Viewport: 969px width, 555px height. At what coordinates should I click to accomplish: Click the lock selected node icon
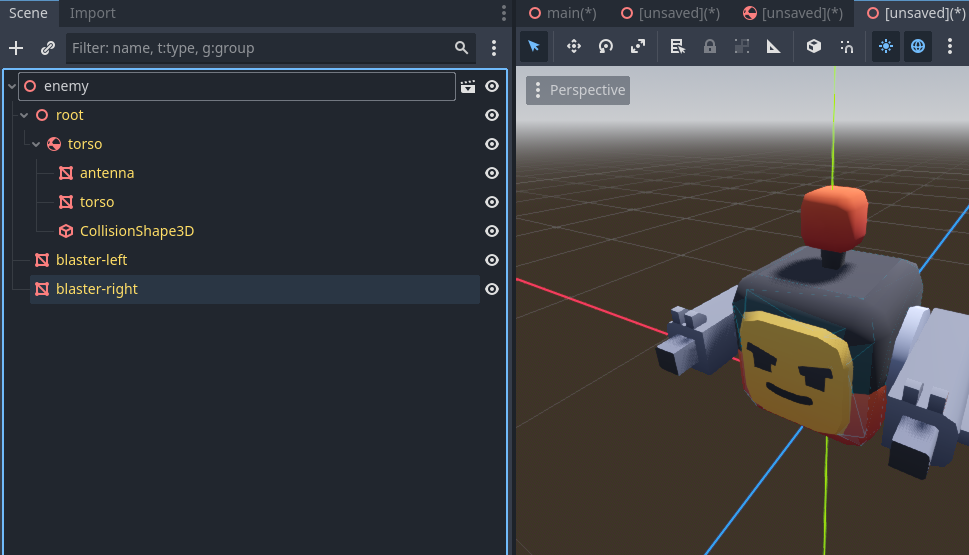click(x=710, y=46)
